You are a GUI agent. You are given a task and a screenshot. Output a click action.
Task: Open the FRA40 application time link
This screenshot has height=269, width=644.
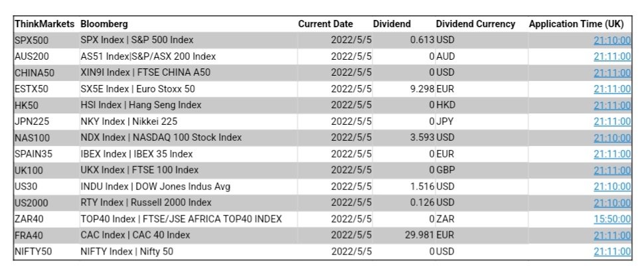click(612, 235)
